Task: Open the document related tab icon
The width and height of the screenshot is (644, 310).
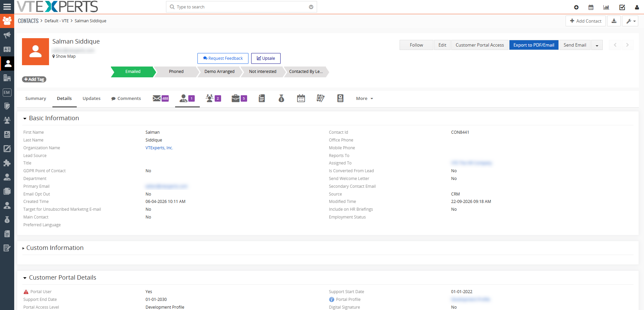Action: 262,98
